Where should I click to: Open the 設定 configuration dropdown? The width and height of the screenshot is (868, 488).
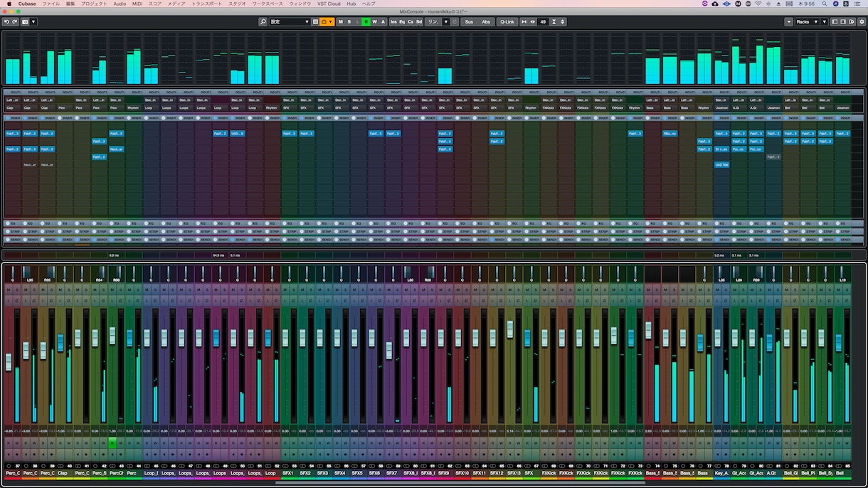click(290, 22)
